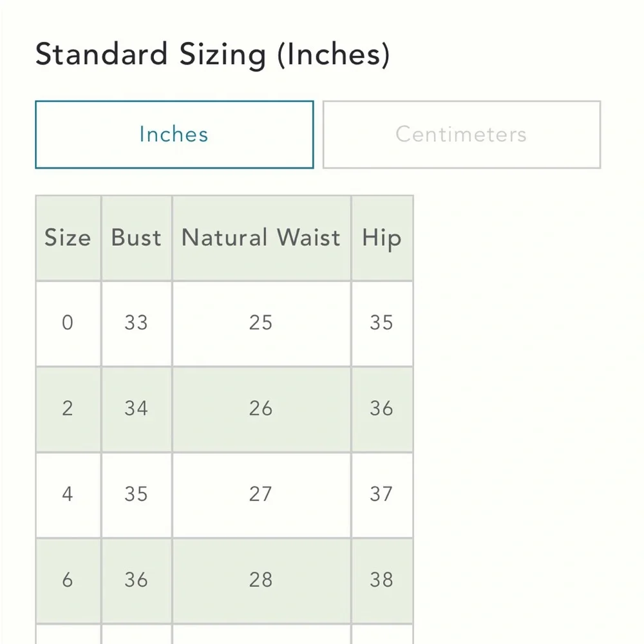
Task: Click hip value 38 cell
Action: (381, 580)
